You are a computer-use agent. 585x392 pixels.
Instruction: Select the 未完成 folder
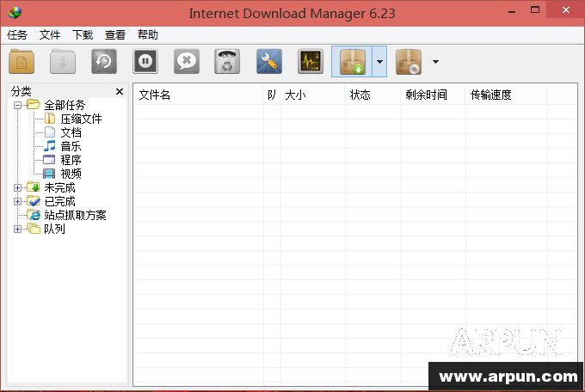[x=59, y=187]
